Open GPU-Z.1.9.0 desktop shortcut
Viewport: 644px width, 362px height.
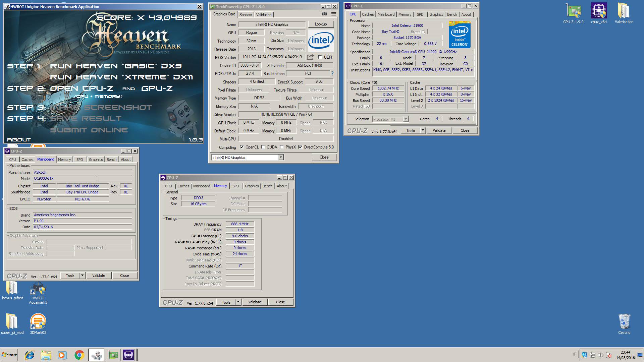pyautogui.click(x=573, y=14)
